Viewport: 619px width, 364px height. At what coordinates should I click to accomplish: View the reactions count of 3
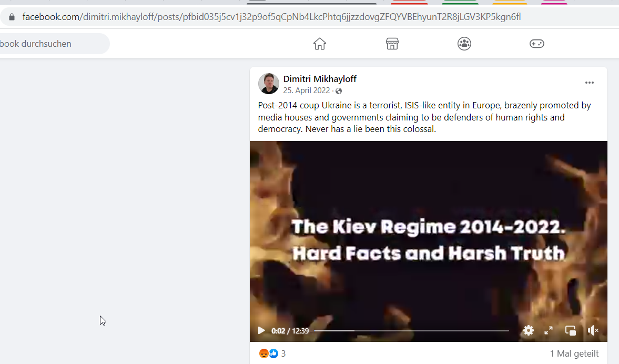283,353
